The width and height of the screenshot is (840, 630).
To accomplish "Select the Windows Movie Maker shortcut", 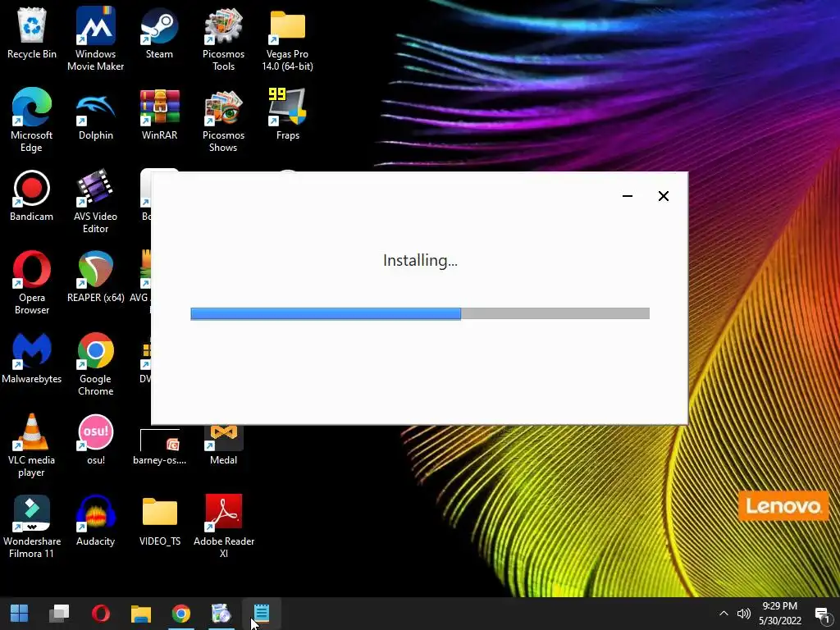I will [x=95, y=39].
